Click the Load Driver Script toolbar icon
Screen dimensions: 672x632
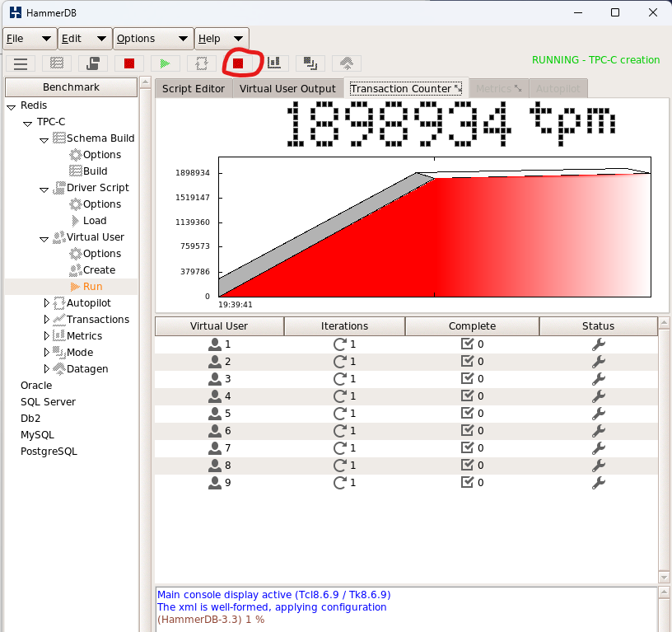pos(92,63)
